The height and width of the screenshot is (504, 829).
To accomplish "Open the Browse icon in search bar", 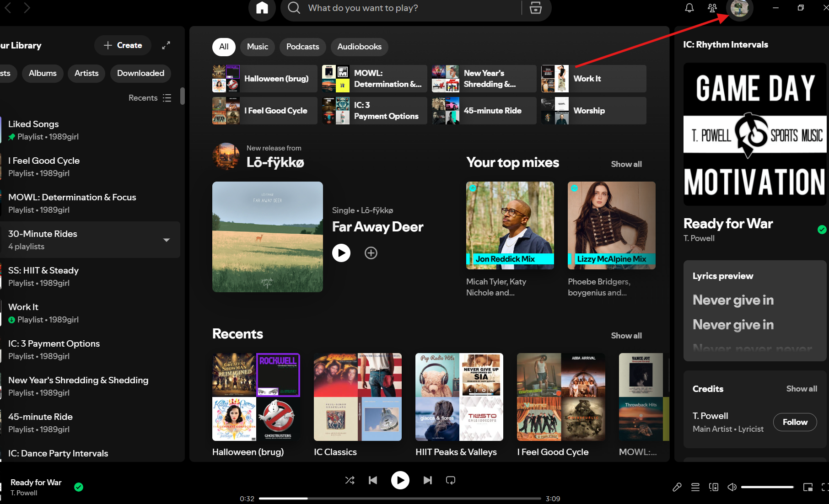I will click(x=536, y=8).
